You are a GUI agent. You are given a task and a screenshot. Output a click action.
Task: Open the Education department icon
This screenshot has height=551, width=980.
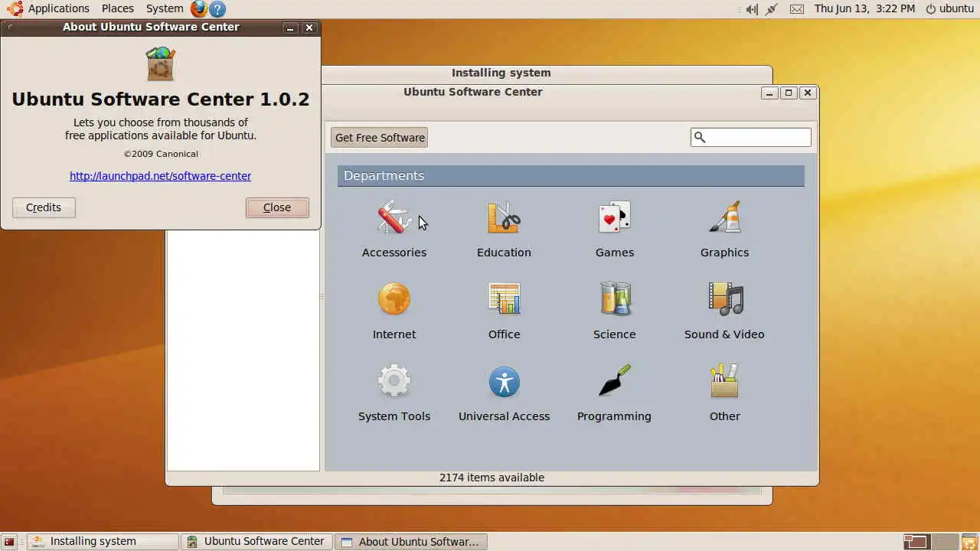coord(504,217)
